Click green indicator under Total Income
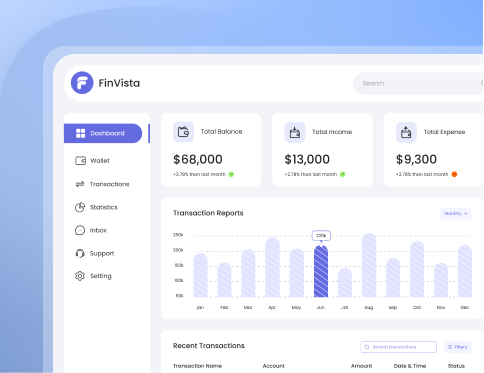Screen dimensions: 484x373 pos(342,174)
